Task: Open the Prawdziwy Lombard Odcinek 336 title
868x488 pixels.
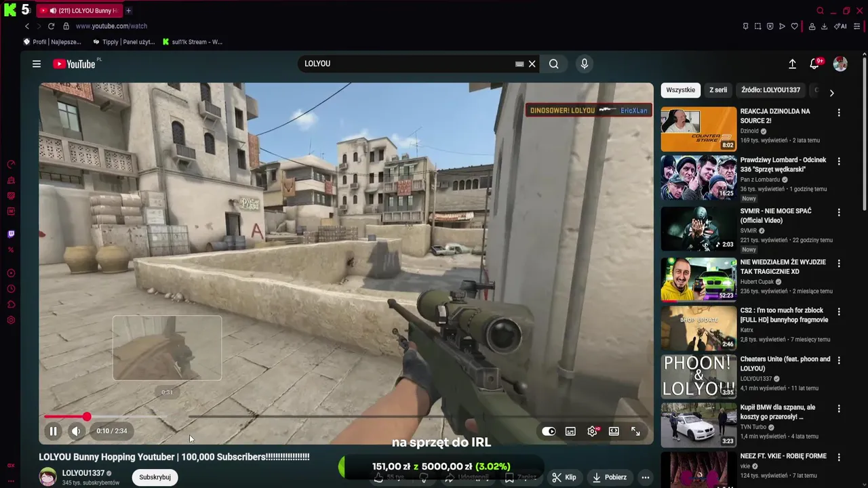Action: point(783,165)
